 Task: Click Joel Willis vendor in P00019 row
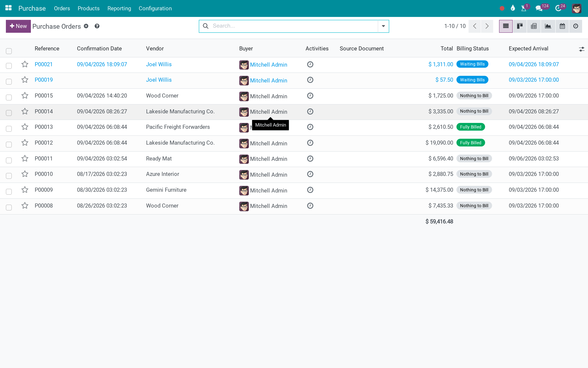[x=159, y=80]
